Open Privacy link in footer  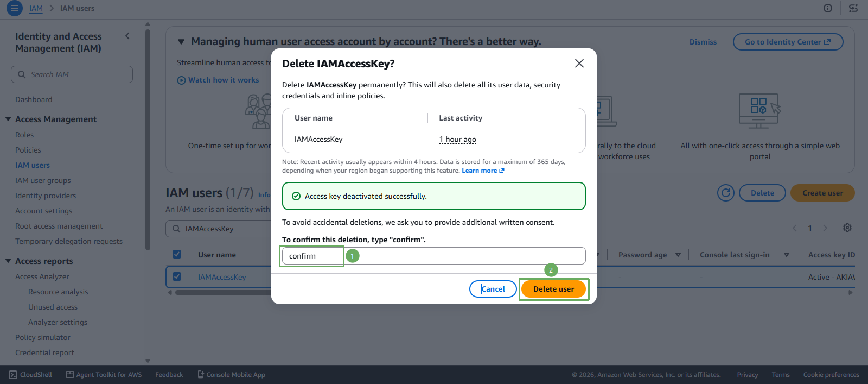pos(747,375)
